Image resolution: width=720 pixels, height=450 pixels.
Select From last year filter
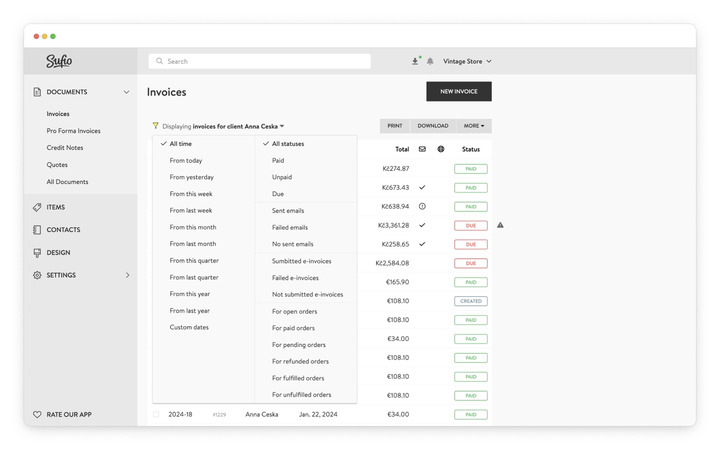190,311
